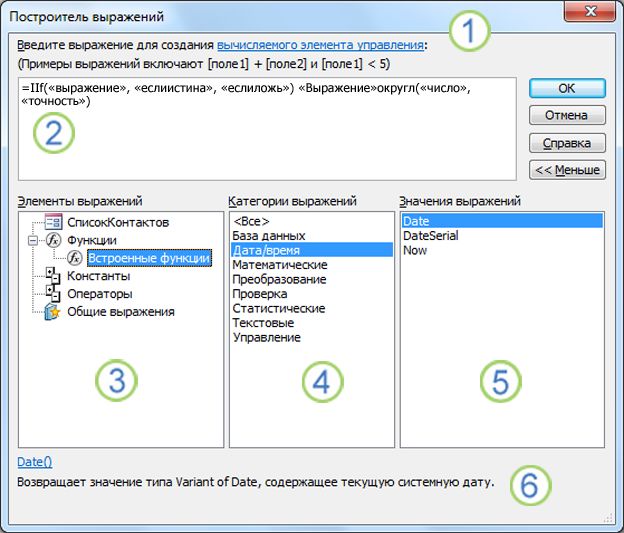This screenshot has width=624, height=533.
Task: Select Текстовые category
Action: [312, 323]
